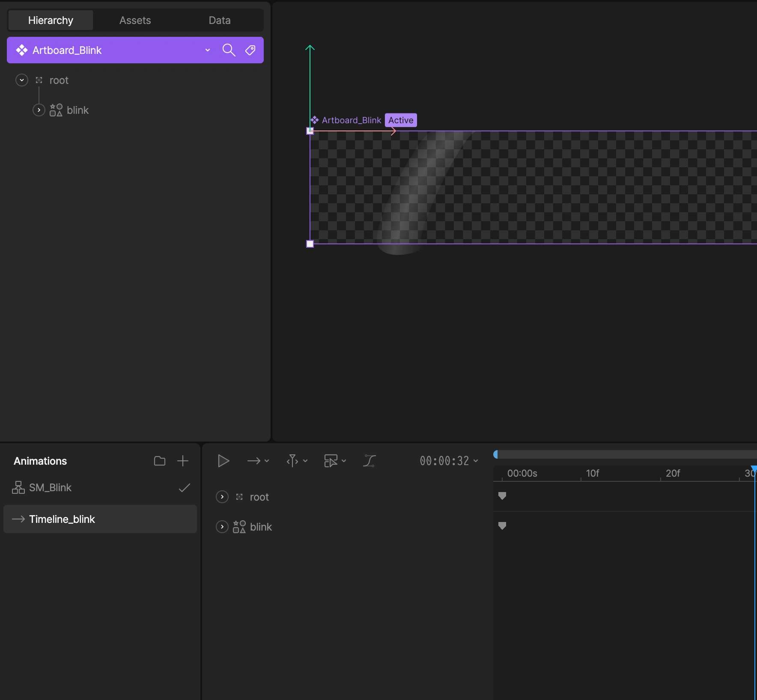Expand the blink node in hierarchy
This screenshot has height=700, width=757.
coord(39,110)
